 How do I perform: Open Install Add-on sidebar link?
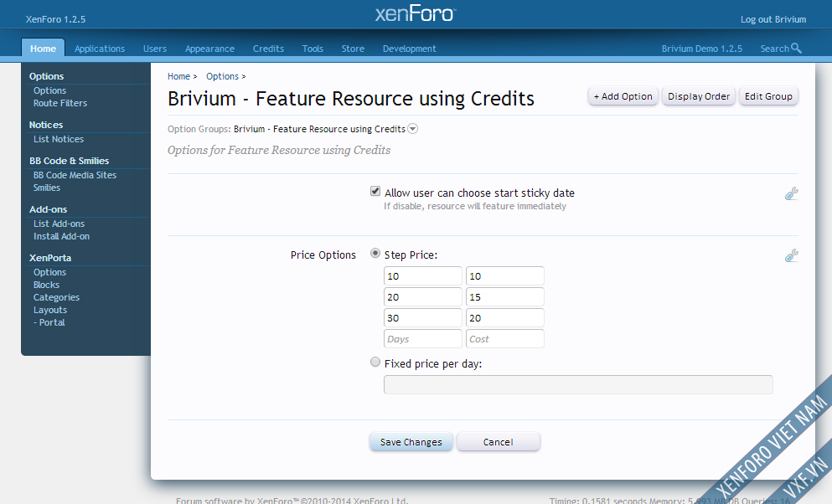click(x=61, y=236)
